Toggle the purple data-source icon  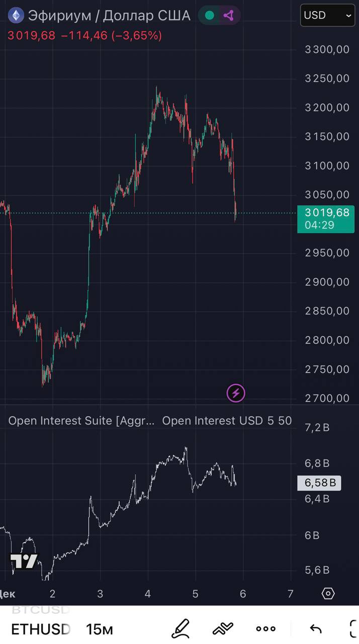[x=229, y=16]
